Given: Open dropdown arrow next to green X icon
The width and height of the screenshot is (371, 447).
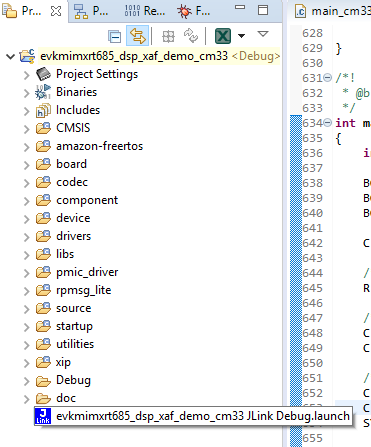Looking at the screenshot, I should coord(242,36).
